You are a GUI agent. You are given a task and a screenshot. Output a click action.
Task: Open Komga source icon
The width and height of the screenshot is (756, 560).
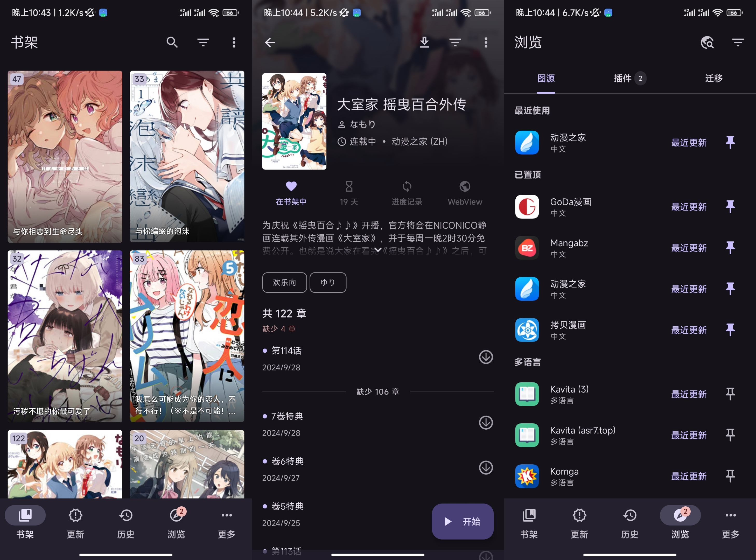[x=527, y=476]
